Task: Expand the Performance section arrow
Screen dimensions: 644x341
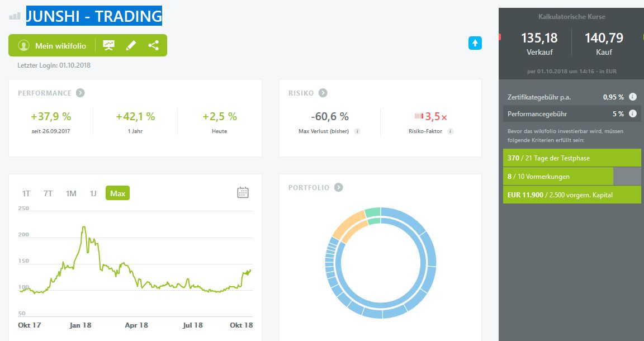Action: [80, 93]
